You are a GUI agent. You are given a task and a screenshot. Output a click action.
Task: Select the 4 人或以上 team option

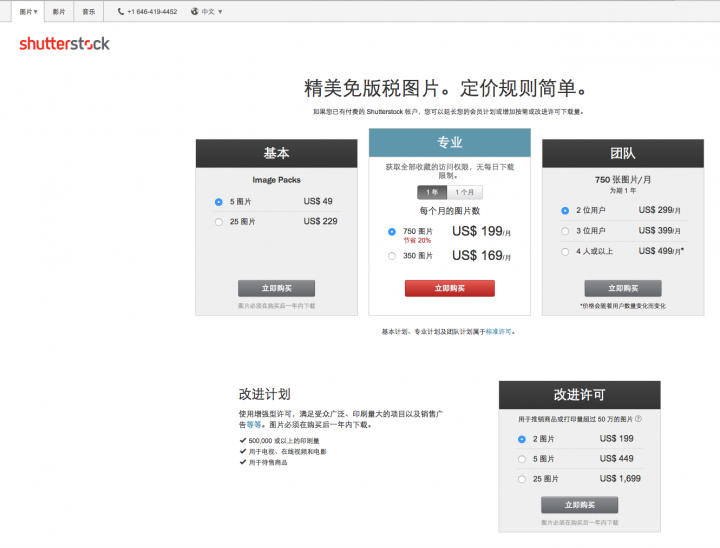click(x=565, y=252)
